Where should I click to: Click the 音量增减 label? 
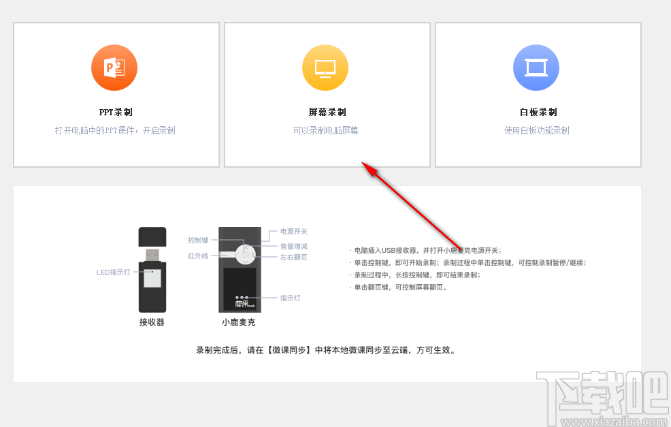(294, 246)
